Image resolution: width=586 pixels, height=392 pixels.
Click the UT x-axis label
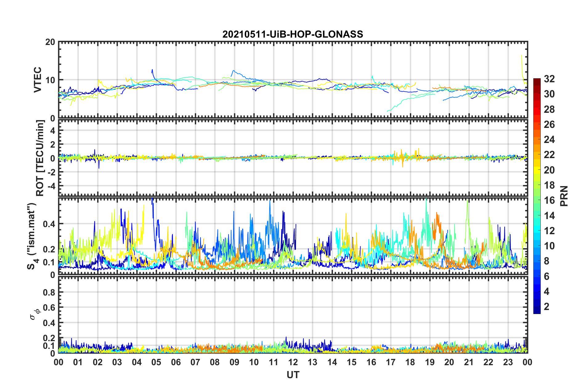(293, 375)
